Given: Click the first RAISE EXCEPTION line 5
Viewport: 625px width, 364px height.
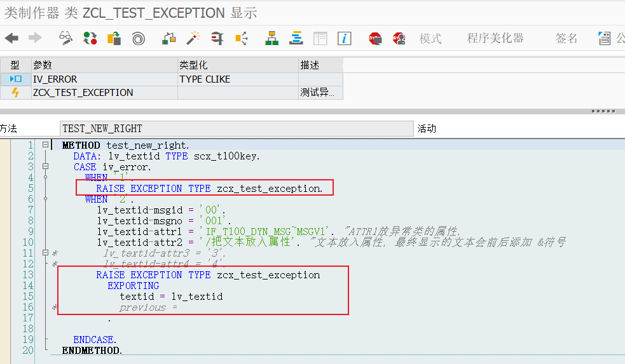Looking at the screenshot, I should pos(210,188).
